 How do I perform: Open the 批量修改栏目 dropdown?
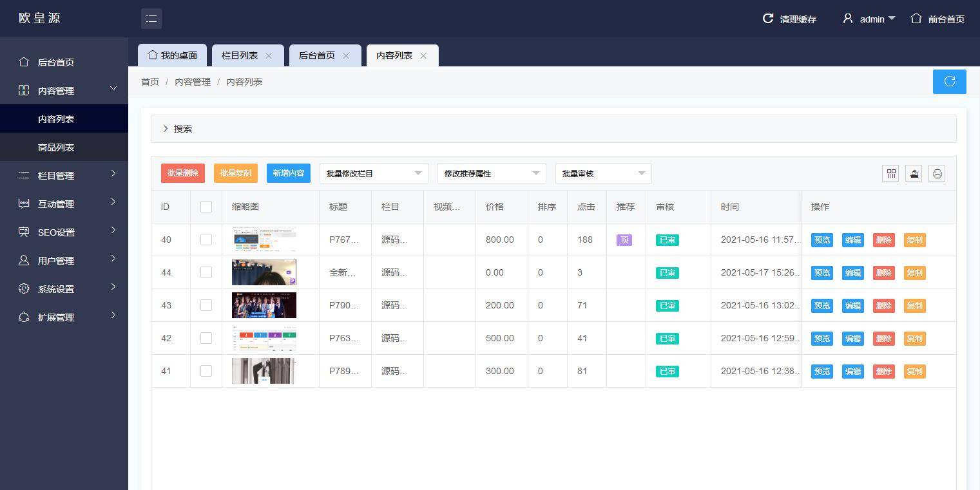click(x=374, y=173)
